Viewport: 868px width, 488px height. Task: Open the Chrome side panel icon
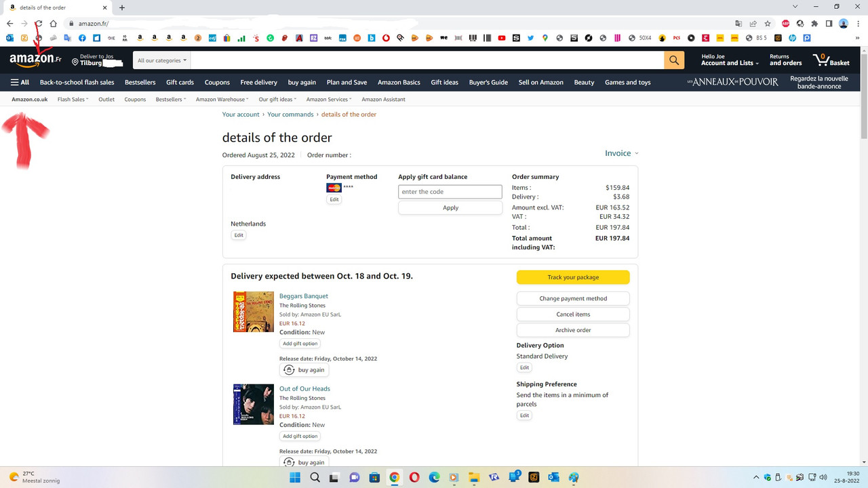[829, 24]
